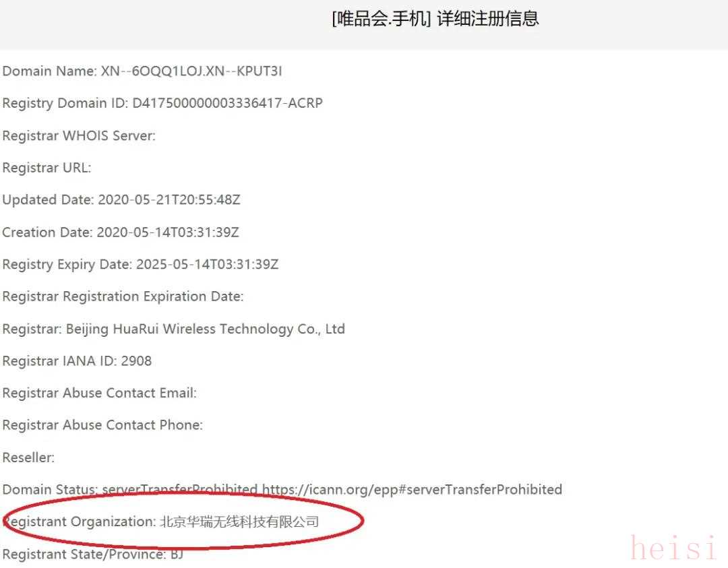Click the Registrar WHOIS Server label
Screen dimensions: 728x568
tap(79, 135)
